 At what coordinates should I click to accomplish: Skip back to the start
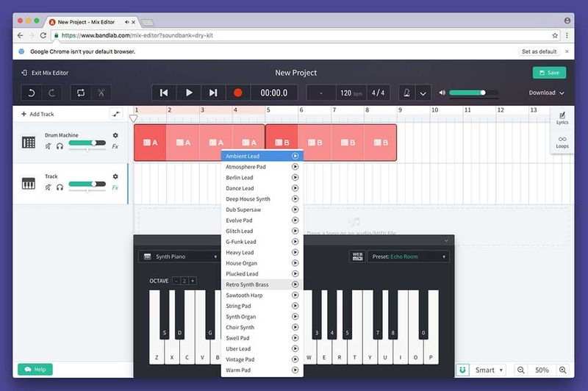[x=164, y=93]
